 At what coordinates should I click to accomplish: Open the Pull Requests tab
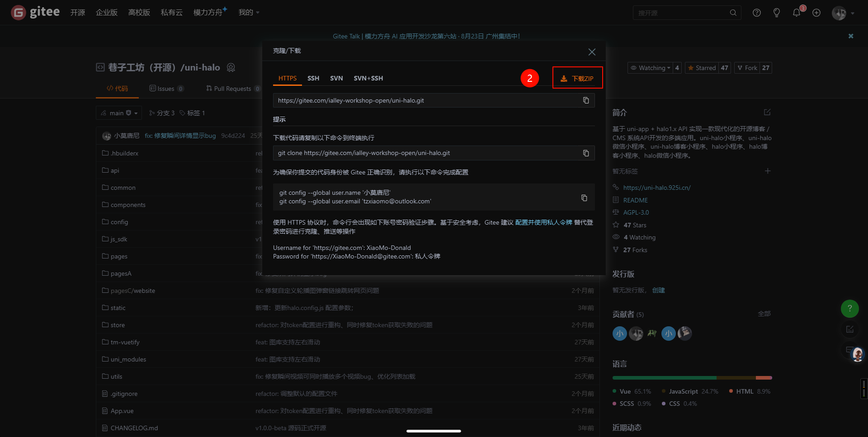[233, 89]
